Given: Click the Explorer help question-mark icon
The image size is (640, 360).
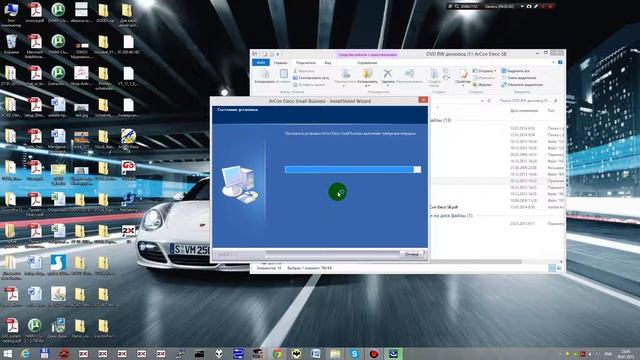Looking at the screenshot, I should tap(560, 62).
